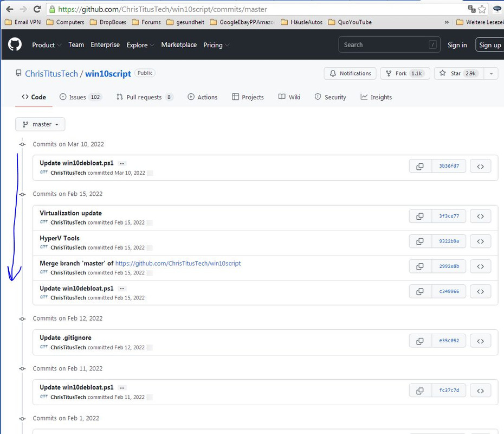Go to the GitHub home logo
This screenshot has height=434, width=504.
[x=15, y=44]
